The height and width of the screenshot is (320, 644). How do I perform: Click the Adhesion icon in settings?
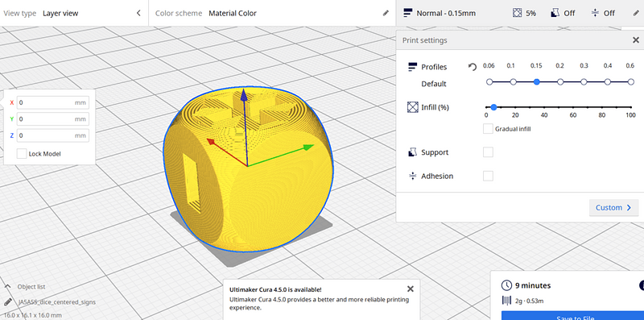pyautogui.click(x=412, y=176)
